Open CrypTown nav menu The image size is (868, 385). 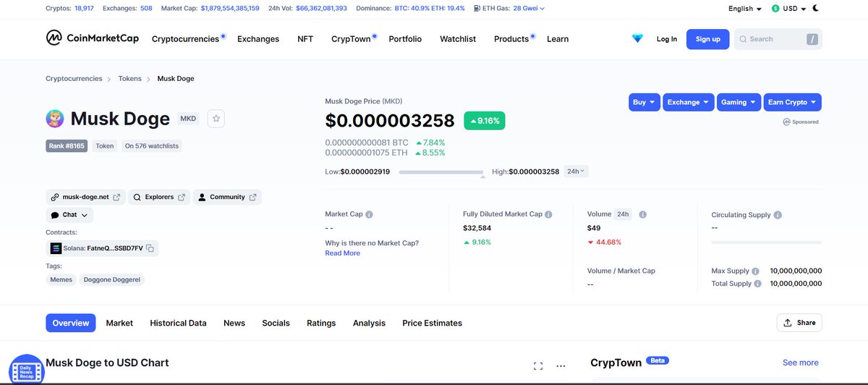point(351,39)
